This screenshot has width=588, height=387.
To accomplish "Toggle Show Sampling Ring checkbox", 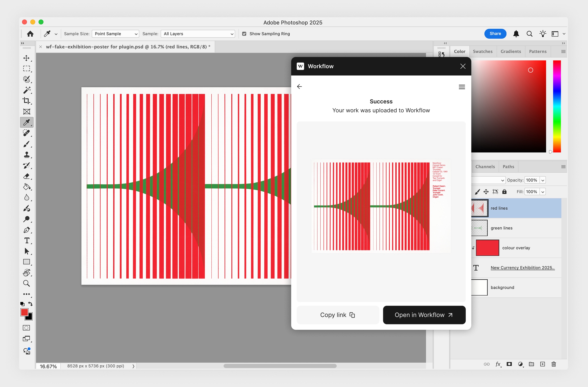I will [244, 34].
